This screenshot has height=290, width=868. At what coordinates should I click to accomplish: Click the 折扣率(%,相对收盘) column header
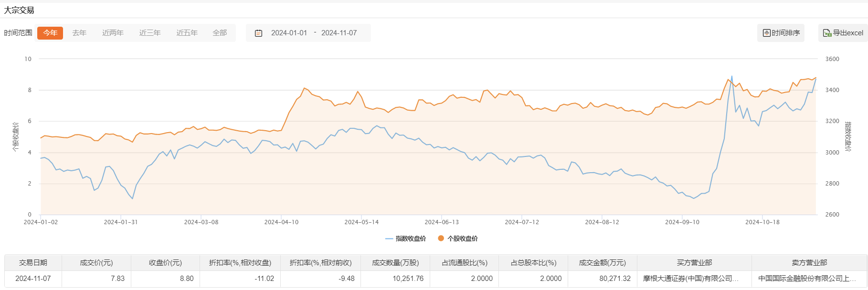[x=240, y=263]
